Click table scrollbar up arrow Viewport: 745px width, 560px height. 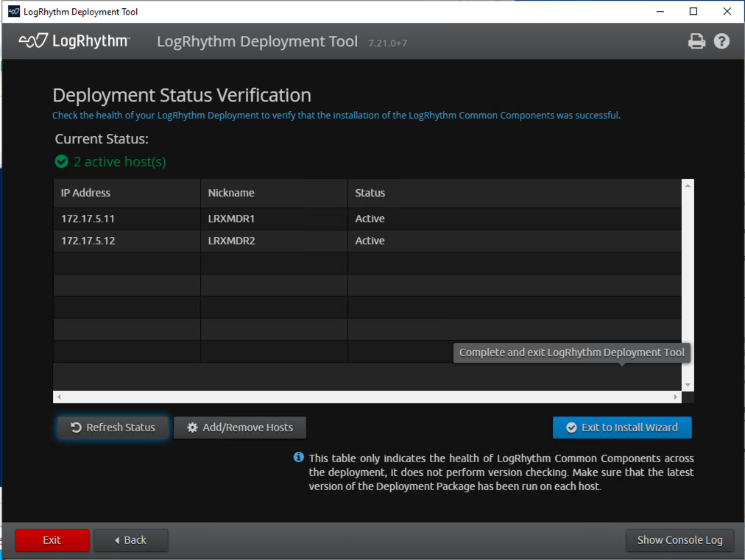click(x=688, y=185)
